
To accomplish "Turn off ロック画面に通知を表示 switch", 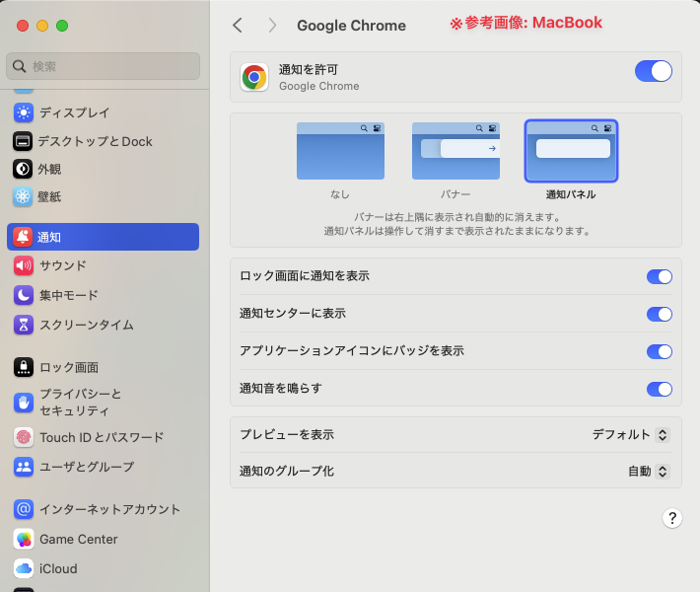I will 659,276.
